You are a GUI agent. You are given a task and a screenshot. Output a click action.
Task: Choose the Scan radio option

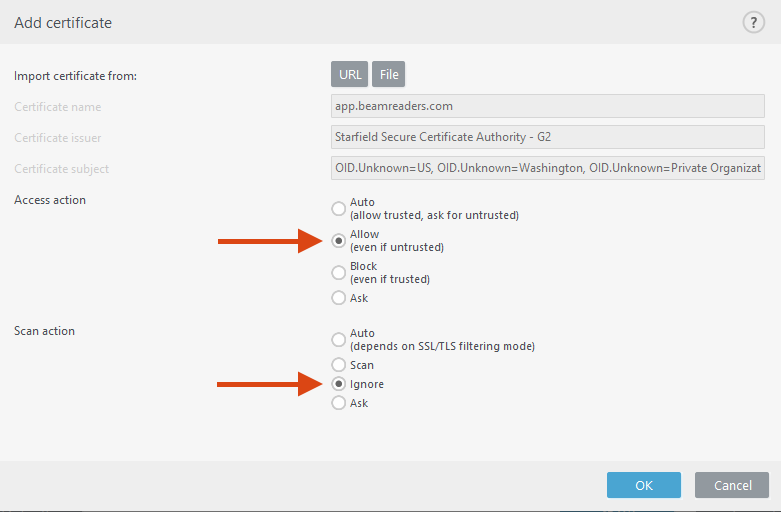pyautogui.click(x=339, y=365)
